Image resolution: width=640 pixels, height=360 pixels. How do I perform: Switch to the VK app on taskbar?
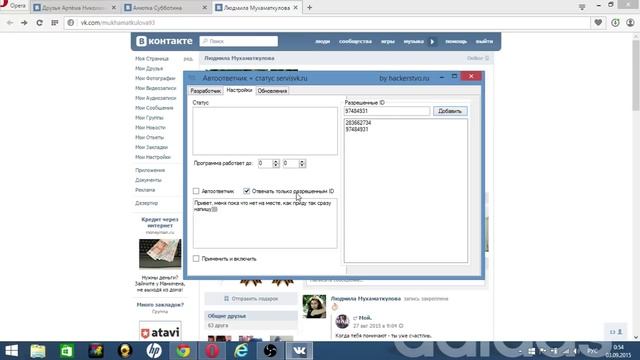299,351
